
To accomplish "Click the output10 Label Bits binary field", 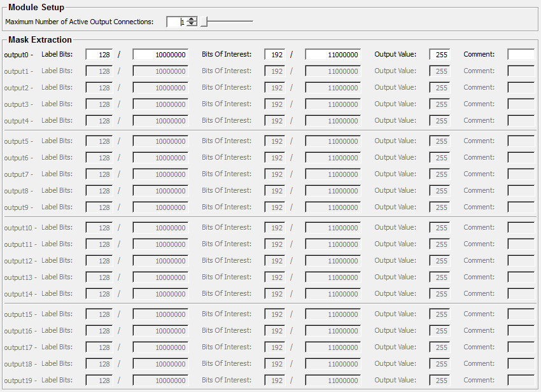I will tap(160, 228).
